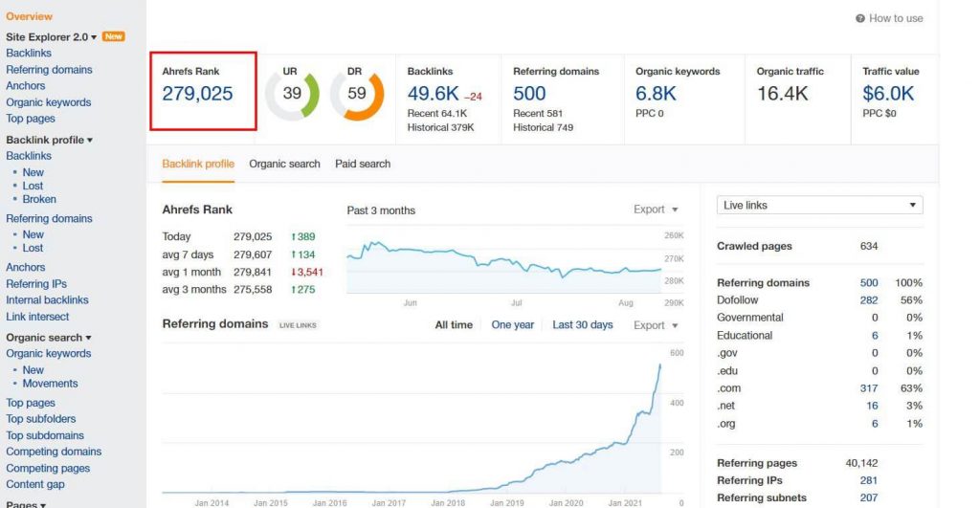Screen dimensions: 980x508
Task: Click the Referring IPs count 281
Action: 869,480
